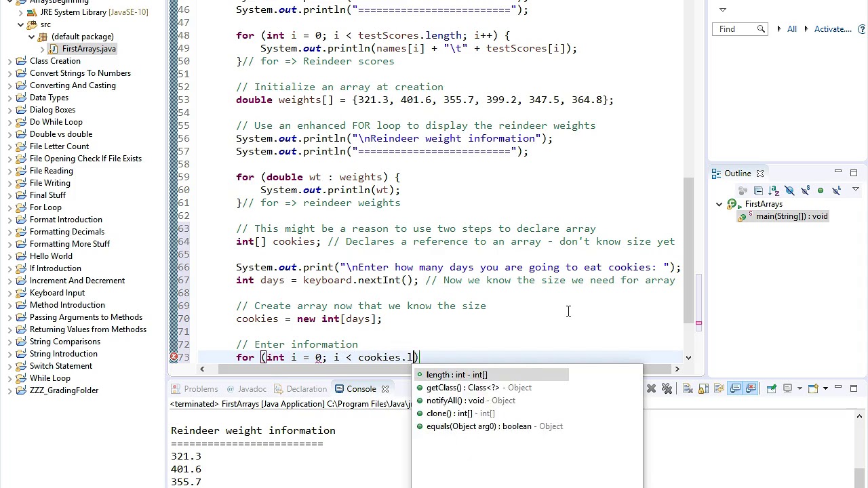Minimize the Outline panel

click(x=838, y=171)
